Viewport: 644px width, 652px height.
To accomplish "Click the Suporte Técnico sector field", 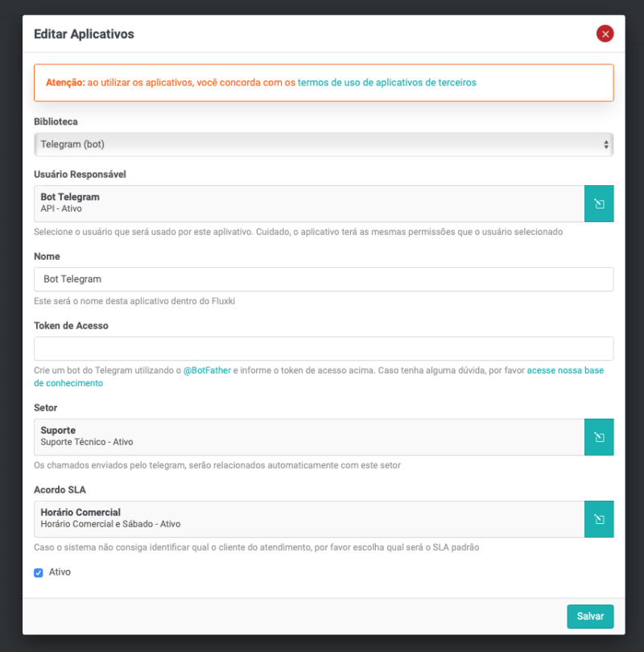I will click(309, 437).
